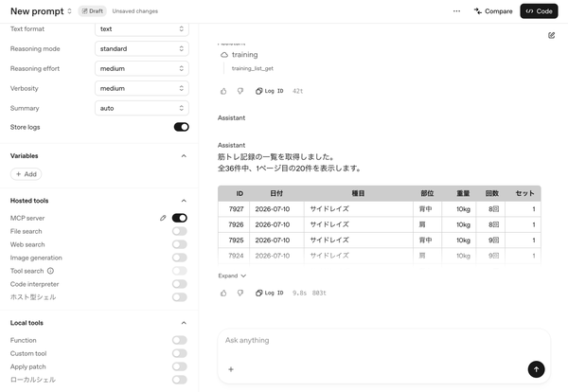The width and height of the screenshot is (568, 392).
Task: Click the Tool search info icon
Action: 50,271
